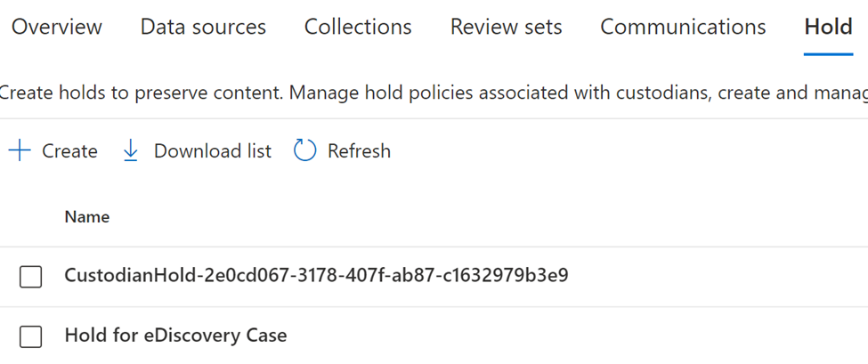The width and height of the screenshot is (868, 364).
Task: Click the circular refresh arrow icon
Action: pyautogui.click(x=305, y=151)
